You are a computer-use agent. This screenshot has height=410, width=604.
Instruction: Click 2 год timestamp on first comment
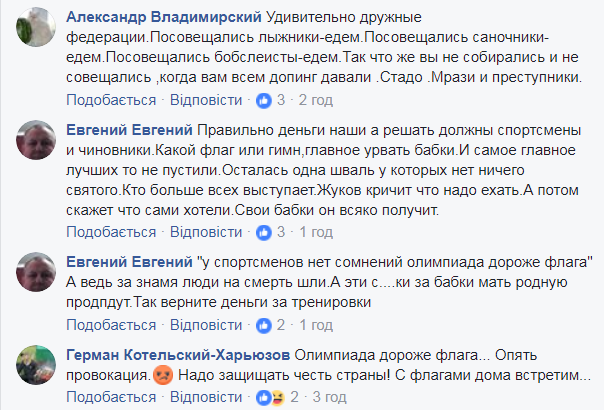[316, 100]
